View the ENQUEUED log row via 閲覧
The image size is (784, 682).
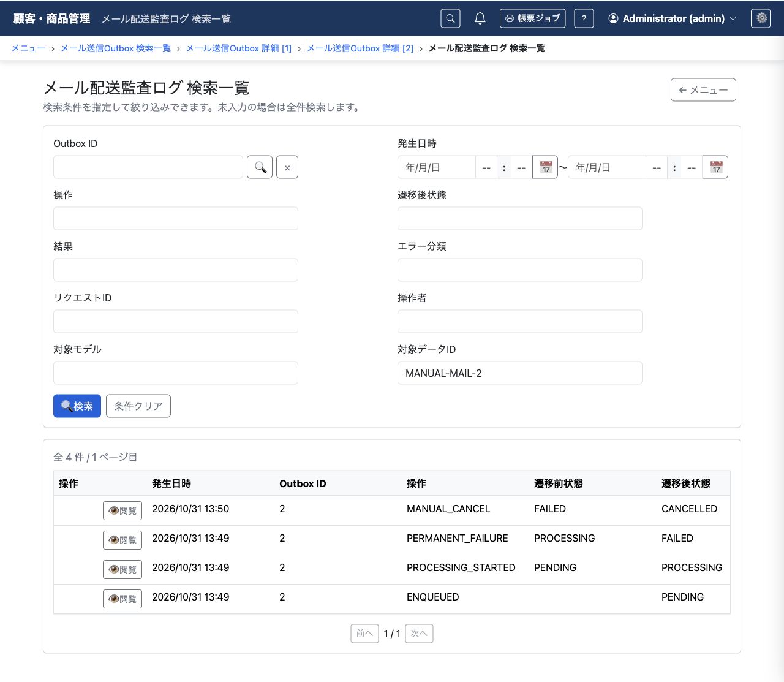pos(123,599)
